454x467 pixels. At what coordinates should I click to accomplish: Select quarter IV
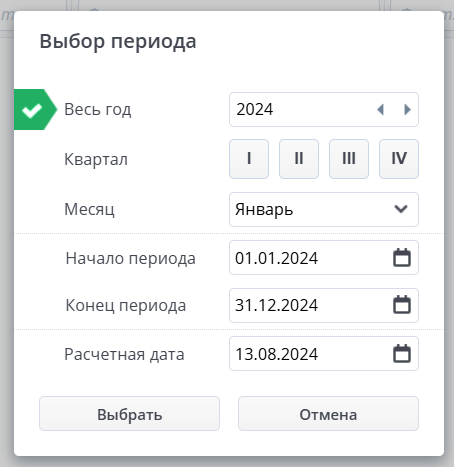pyautogui.click(x=399, y=159)
